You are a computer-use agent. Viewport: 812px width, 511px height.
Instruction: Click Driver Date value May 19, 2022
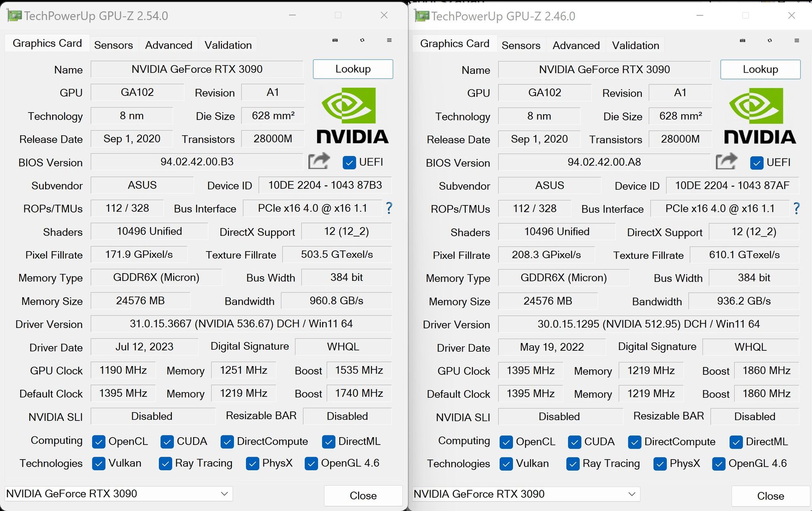[x=552, y=347]
